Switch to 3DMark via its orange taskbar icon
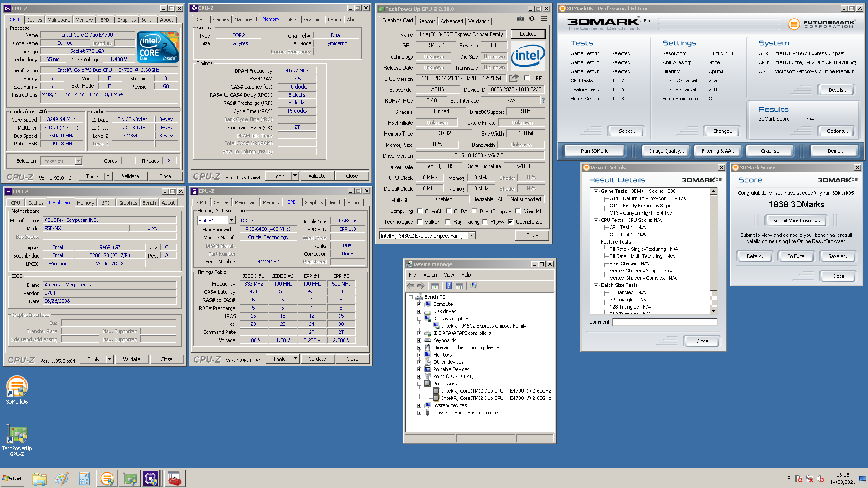This screenshot has width=868, height=488. click(x=107, y=479)
